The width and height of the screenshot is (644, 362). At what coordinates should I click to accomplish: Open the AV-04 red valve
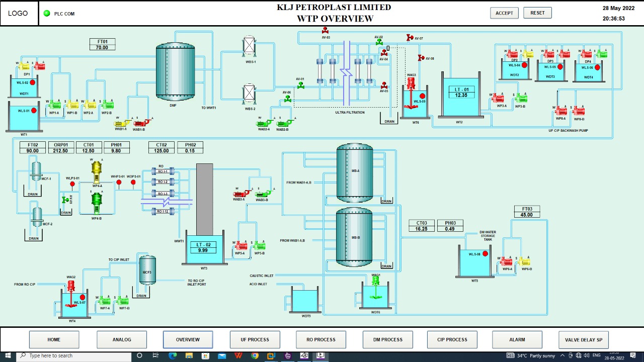[x=384, y=53]
